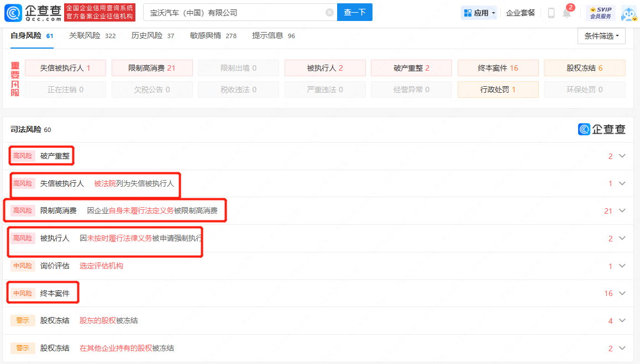Clear the search box with X icon

[329, 13]
